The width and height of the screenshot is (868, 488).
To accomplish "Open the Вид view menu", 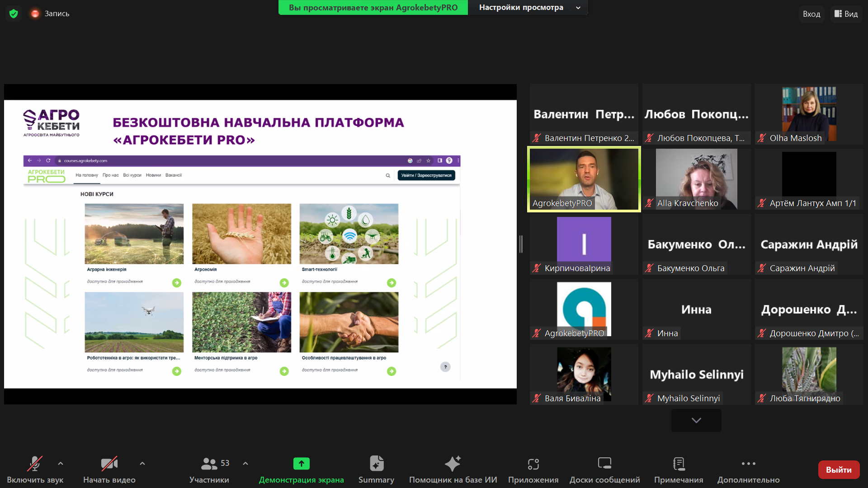I will [846, 14].
